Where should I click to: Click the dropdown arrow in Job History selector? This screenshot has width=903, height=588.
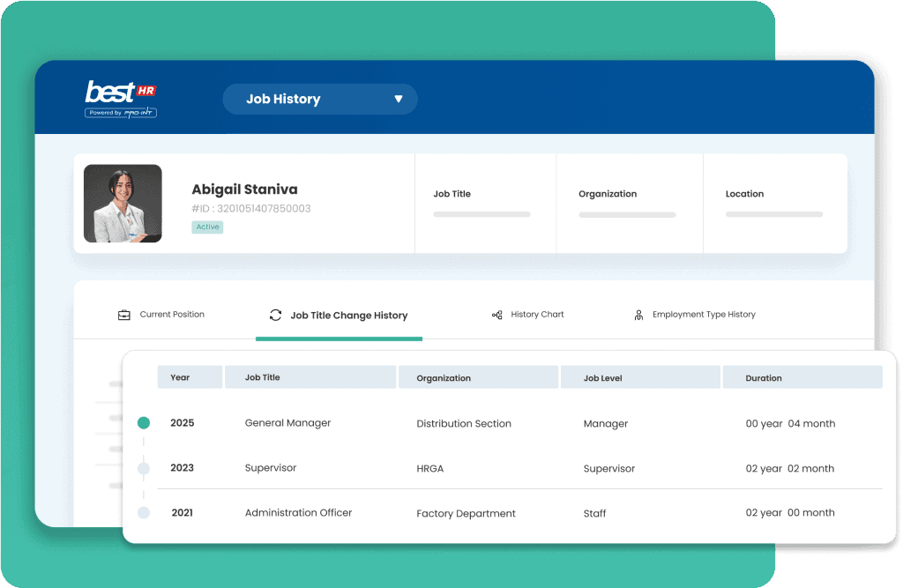(x=399, y=100)
